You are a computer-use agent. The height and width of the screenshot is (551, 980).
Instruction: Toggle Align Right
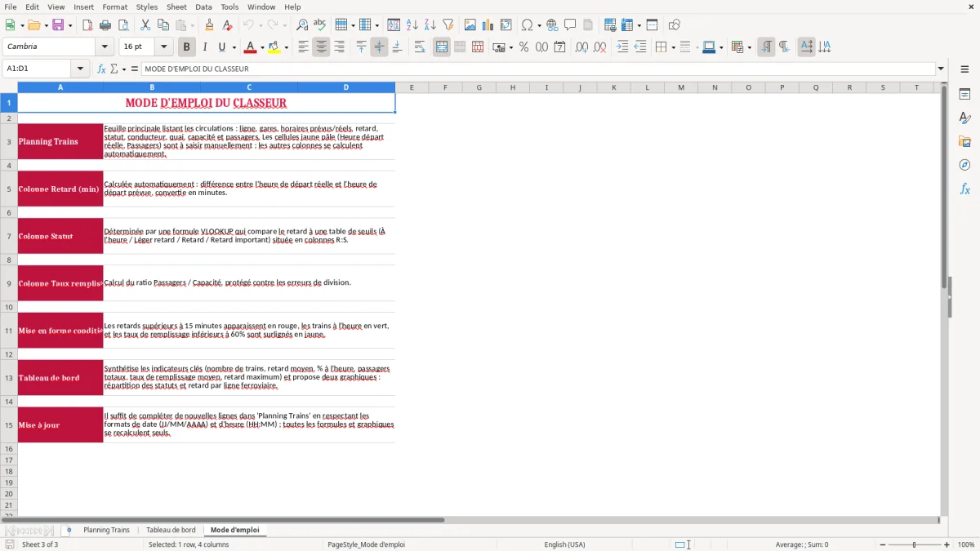(x=339, y=47)
